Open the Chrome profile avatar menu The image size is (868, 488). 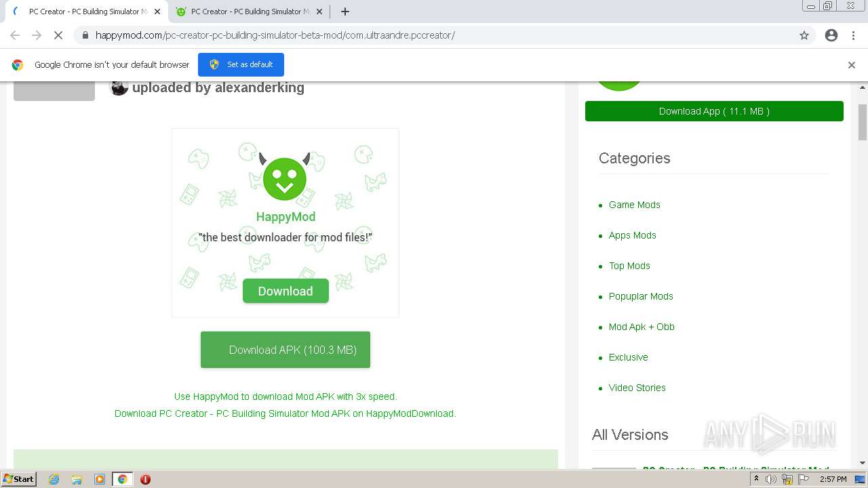tap(831, 35)
